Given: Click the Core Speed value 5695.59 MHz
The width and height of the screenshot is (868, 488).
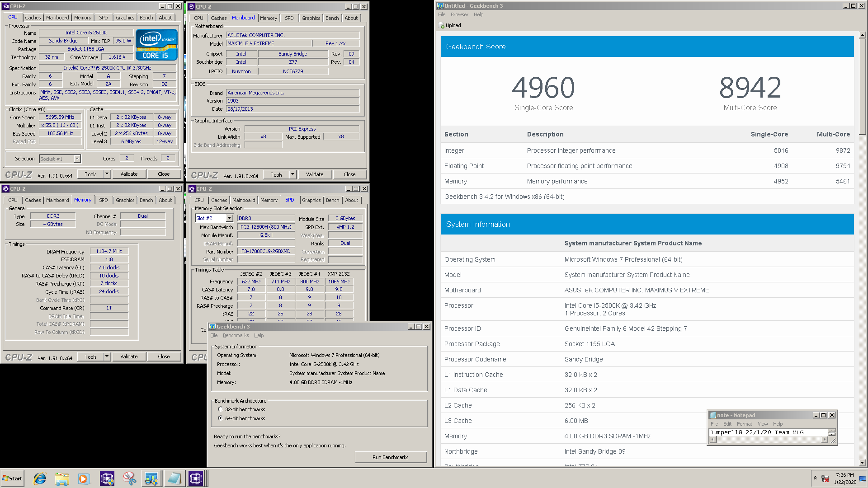Looking at the screenshot, I should (60, 117).
